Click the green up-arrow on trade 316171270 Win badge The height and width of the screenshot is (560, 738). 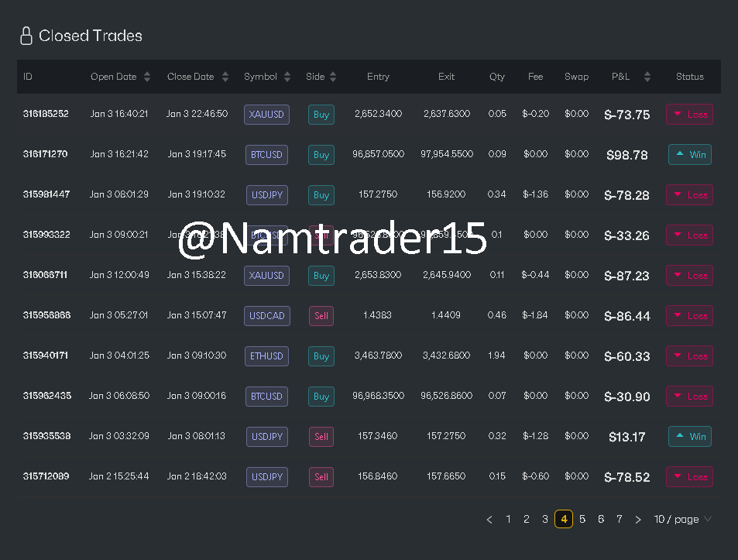pos(678,154)
